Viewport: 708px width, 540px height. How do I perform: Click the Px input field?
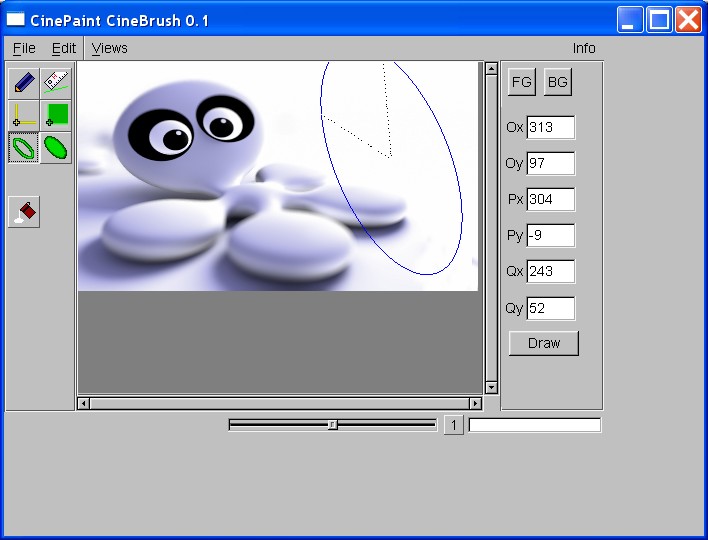[x=551, y=199]
